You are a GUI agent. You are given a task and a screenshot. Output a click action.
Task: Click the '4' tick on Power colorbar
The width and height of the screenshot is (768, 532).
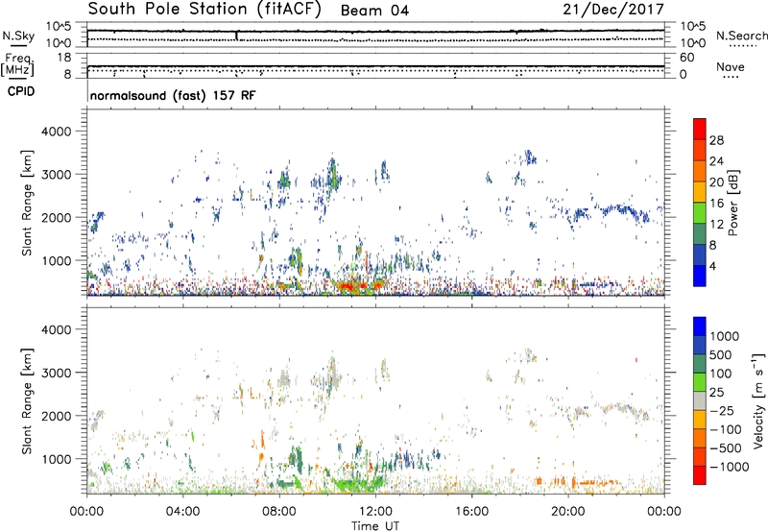(x=712, y=266)
